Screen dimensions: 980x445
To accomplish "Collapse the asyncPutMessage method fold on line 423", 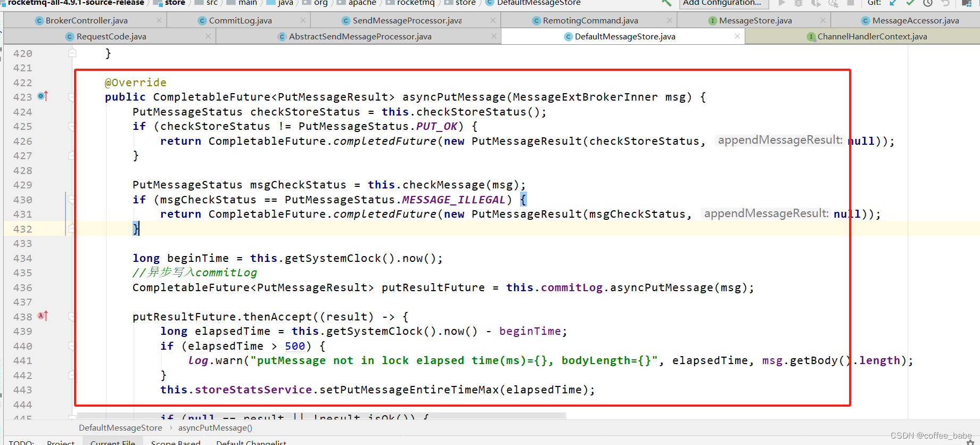I will [x=72, y=97].
